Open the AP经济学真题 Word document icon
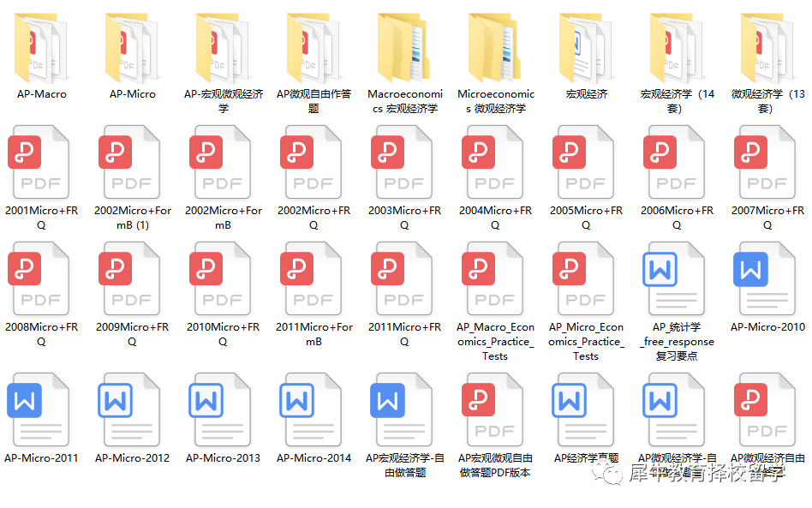This screenshot has width=812, height=508. pos(583,409)
